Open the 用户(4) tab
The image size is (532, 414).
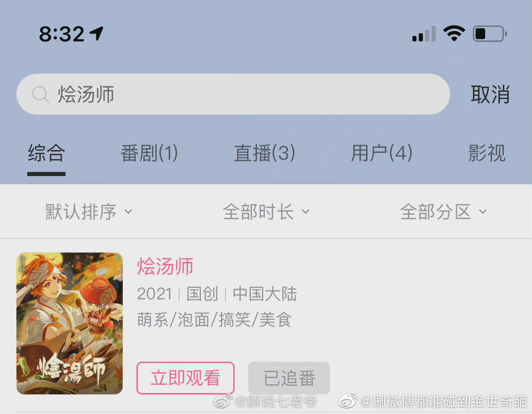click(381, 153)
